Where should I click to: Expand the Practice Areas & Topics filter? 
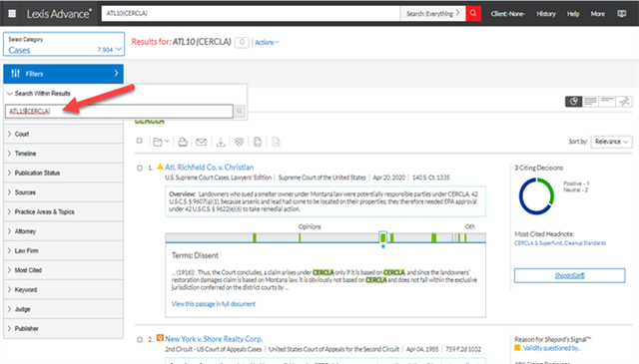pos(63,212)
